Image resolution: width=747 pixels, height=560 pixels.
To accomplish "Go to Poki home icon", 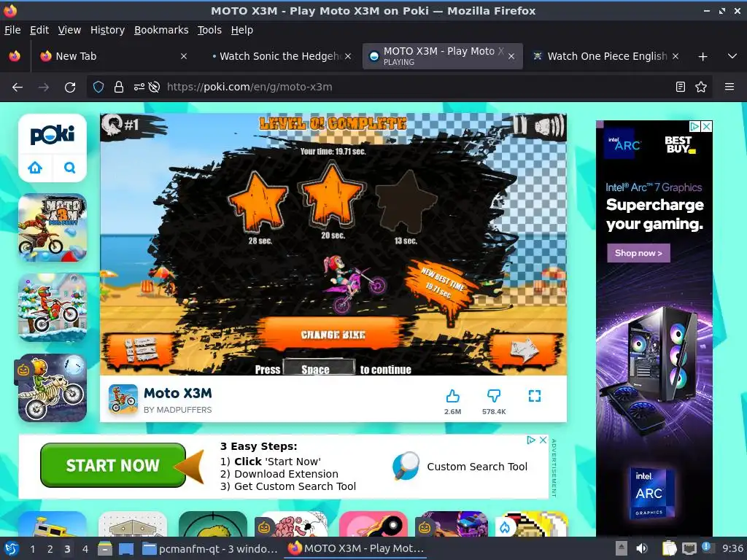I will (35, 168).
